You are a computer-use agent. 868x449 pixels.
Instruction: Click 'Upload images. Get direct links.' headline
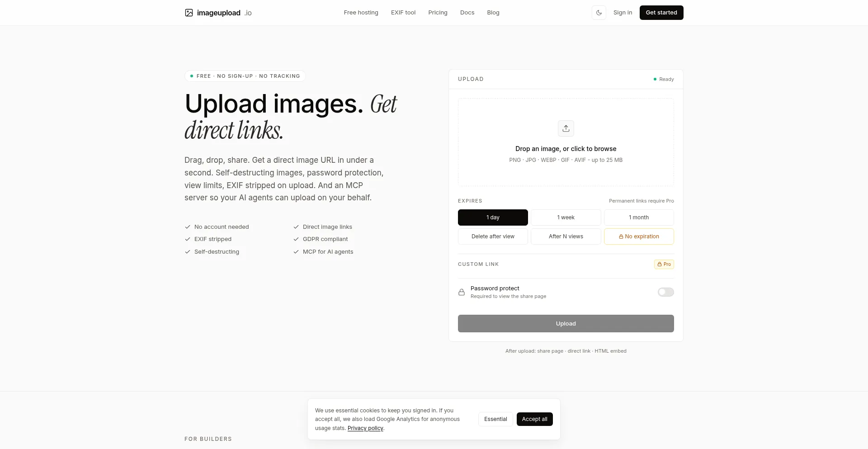(x=291, y=117)
